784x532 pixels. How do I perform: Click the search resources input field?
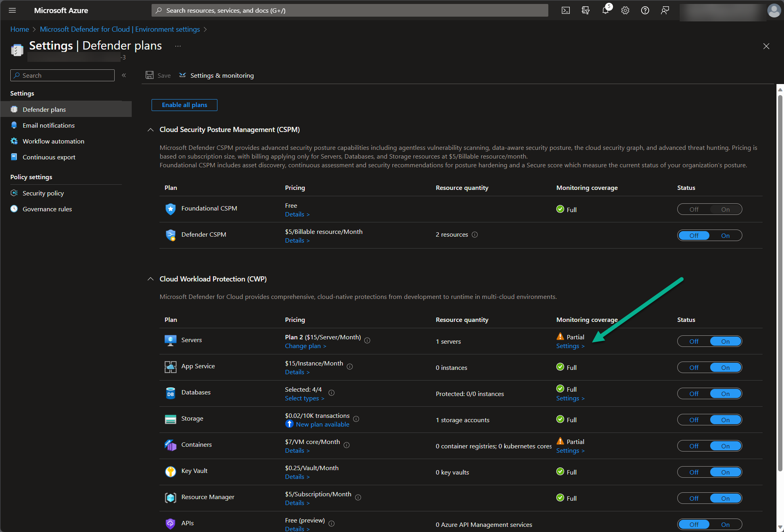click(349, 10)
